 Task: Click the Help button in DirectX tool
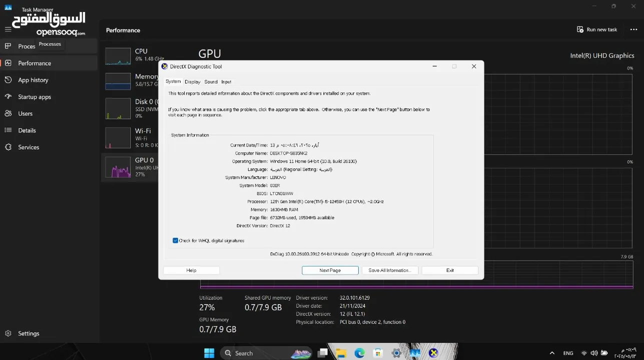point(192,270)
